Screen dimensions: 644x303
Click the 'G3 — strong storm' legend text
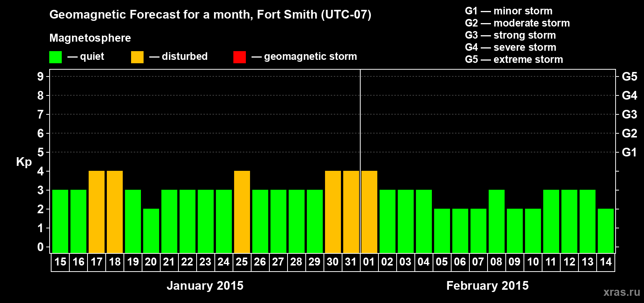click(x=510, y=35)
